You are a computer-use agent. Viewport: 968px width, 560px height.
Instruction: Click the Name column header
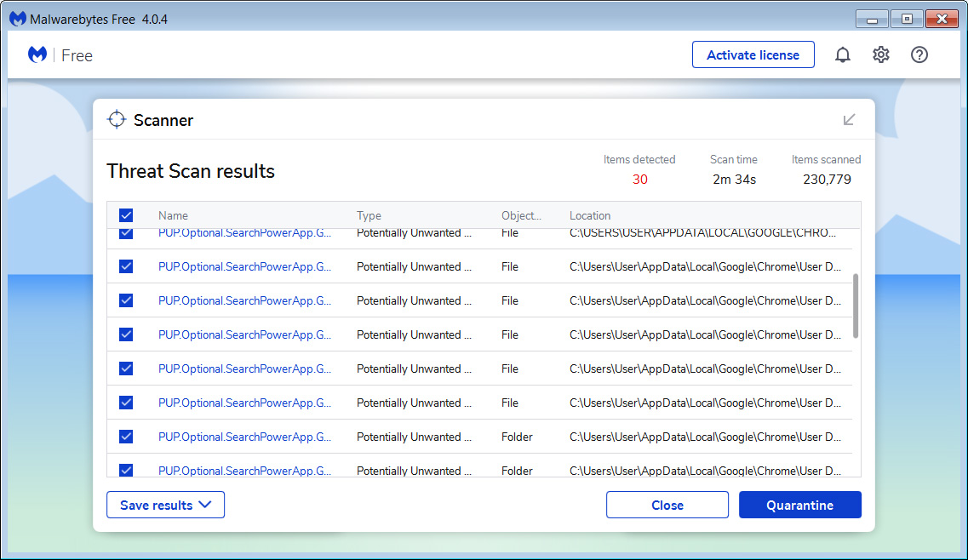(173, 215)
